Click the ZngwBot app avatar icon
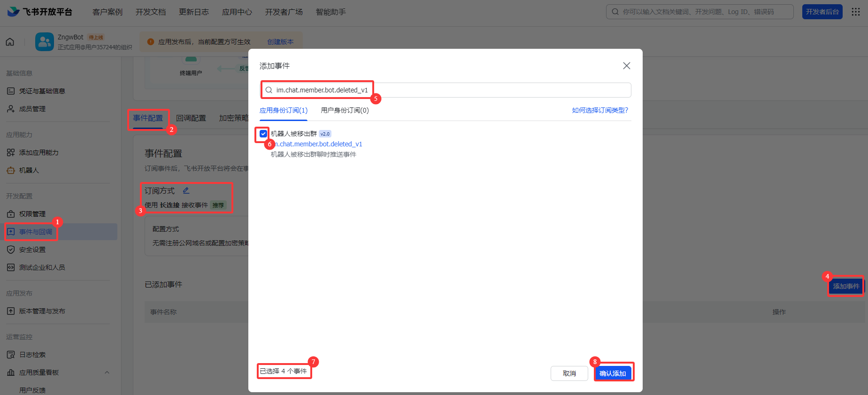868x395 pixels. [45, 42]
